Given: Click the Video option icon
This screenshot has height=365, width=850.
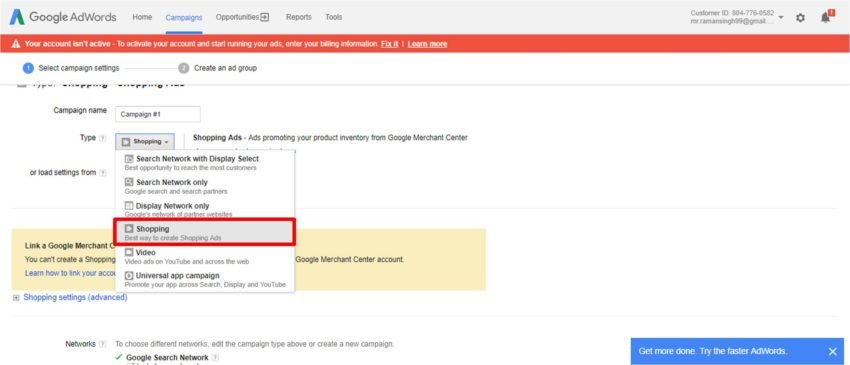Looking at the screenshot, I should point(129,252).
